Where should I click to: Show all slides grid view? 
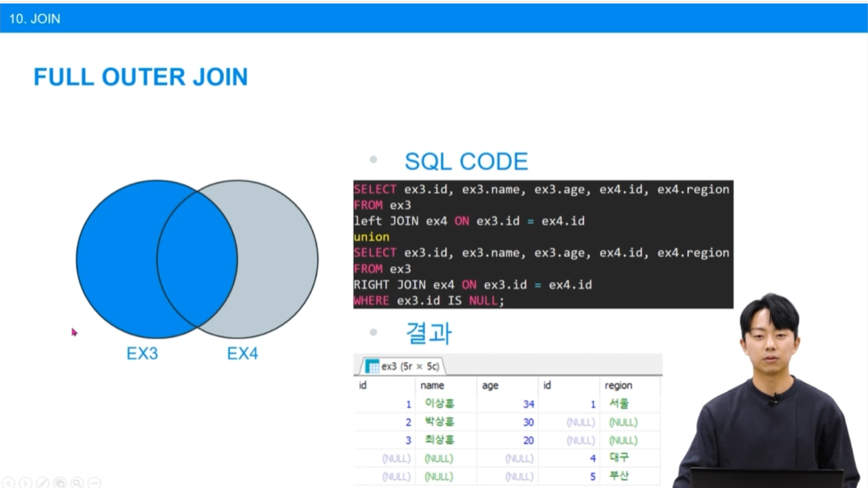pos(60,482)
